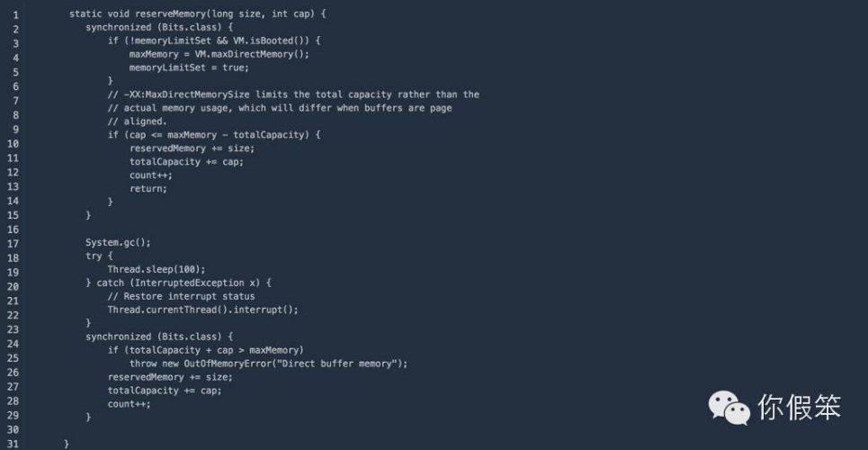
Task: Click the 你假笨 watermark text
Action: click(x=800, y=408)
